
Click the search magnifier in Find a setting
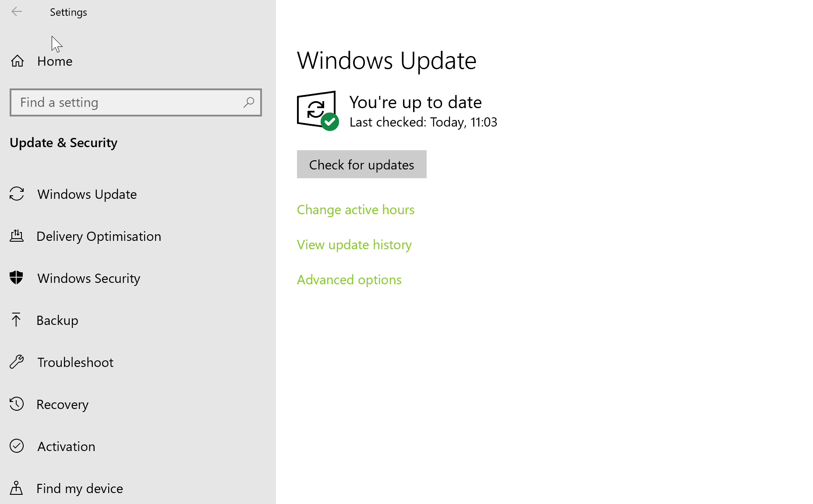click(248, 102)
